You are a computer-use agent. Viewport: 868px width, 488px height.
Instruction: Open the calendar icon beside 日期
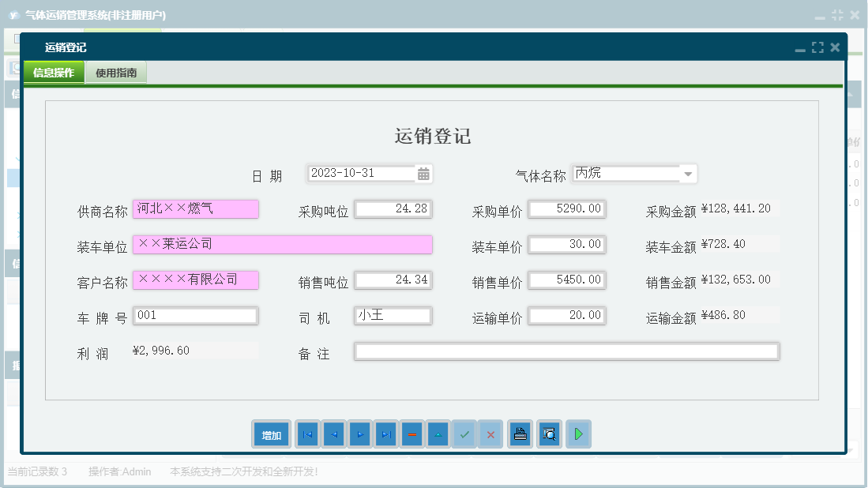pyautogui.click(x=423, y=173)
